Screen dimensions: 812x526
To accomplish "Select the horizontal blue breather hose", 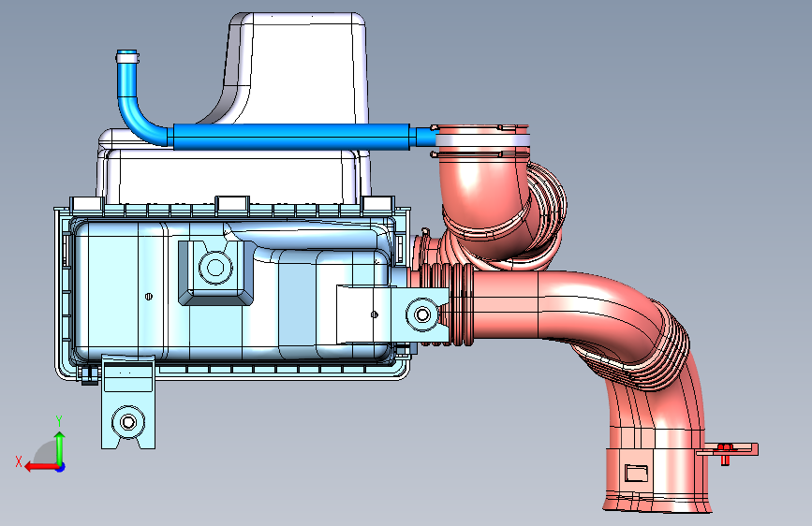I will coord(291,137).
